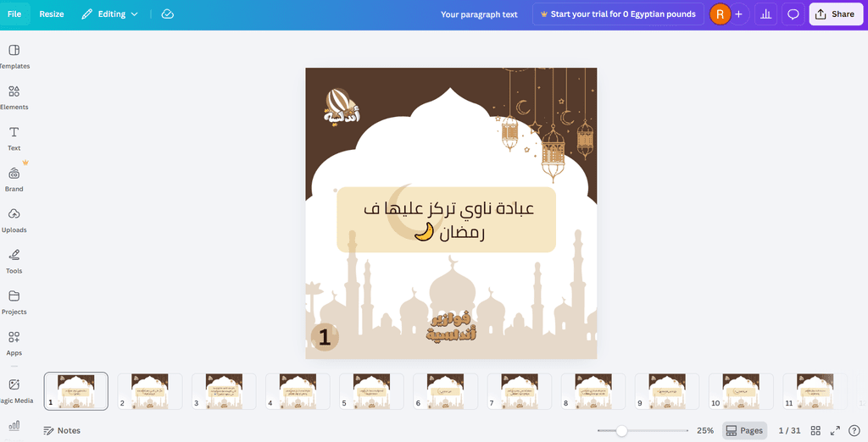Select page 2 thumbnail
Screen dimensions: 868x442
pyautogui.click(x=150, y=391)
